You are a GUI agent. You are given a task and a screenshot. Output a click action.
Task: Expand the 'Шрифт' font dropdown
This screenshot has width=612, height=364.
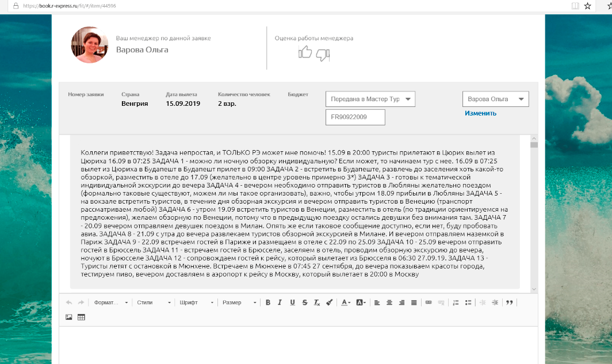click(x=196, y=302)
